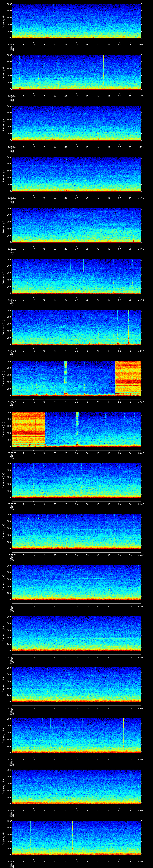Click the spike at 25 seconds in the 20:35:00 spectrogram

tap(66, 327)
